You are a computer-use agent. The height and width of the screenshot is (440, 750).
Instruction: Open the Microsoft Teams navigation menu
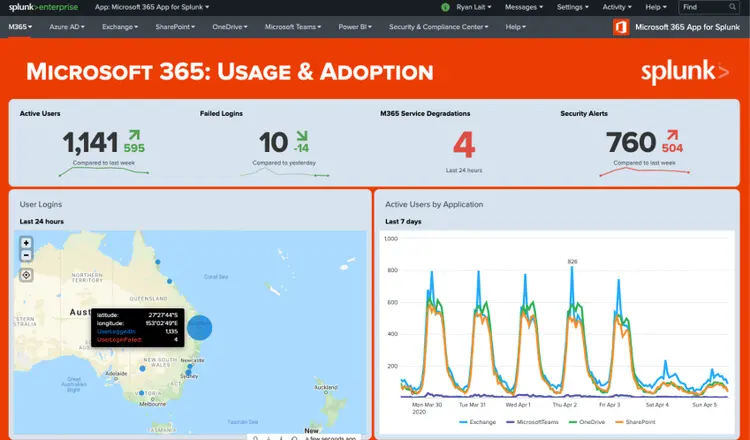tap(293, 27)
